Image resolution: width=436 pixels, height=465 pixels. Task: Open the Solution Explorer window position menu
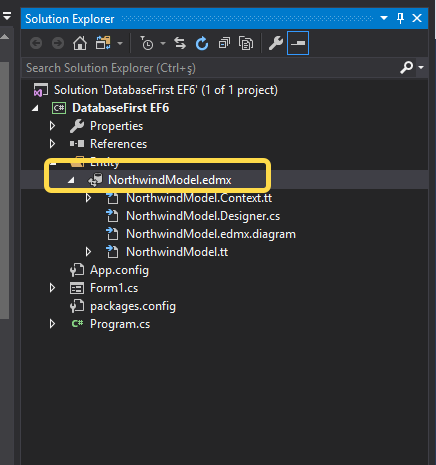384,18
